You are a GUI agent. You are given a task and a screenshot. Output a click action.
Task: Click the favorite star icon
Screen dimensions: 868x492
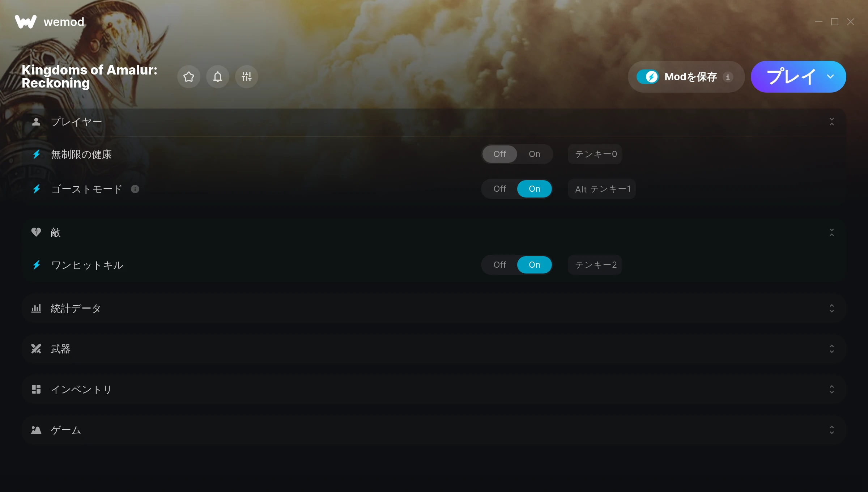(x=189, y=77)
